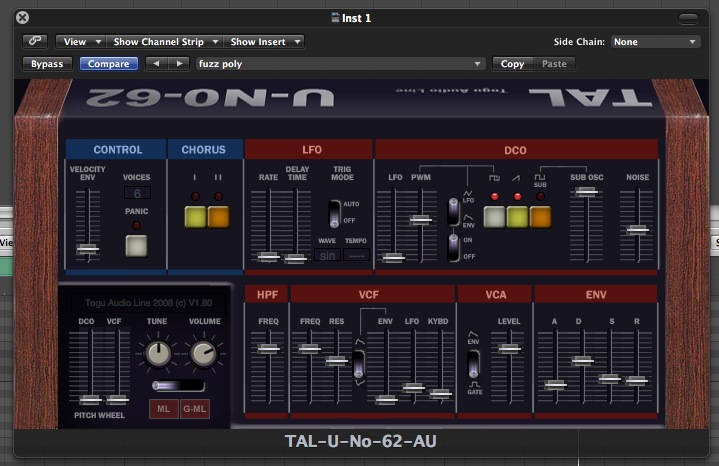Screen dimensions: 719x466
Task: Flip the LFO Trig Mode Auto/Off switch
Action: [335, 213]
